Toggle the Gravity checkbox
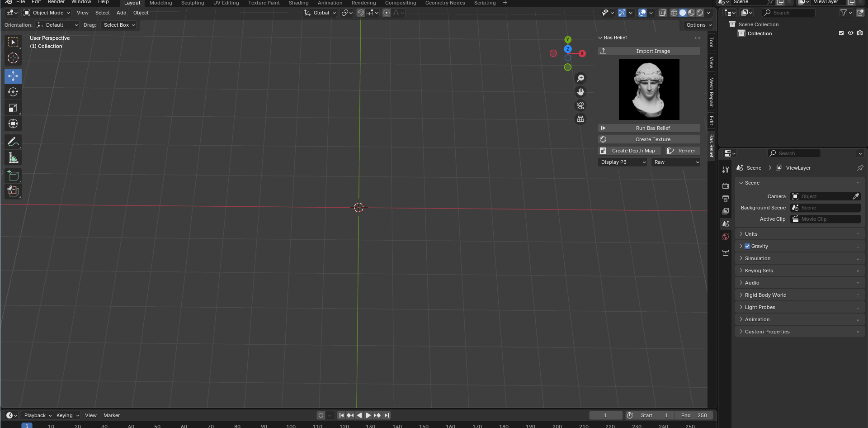Image resolution: width=868 pixels, height=428 pixels. (x=747, y=246)
